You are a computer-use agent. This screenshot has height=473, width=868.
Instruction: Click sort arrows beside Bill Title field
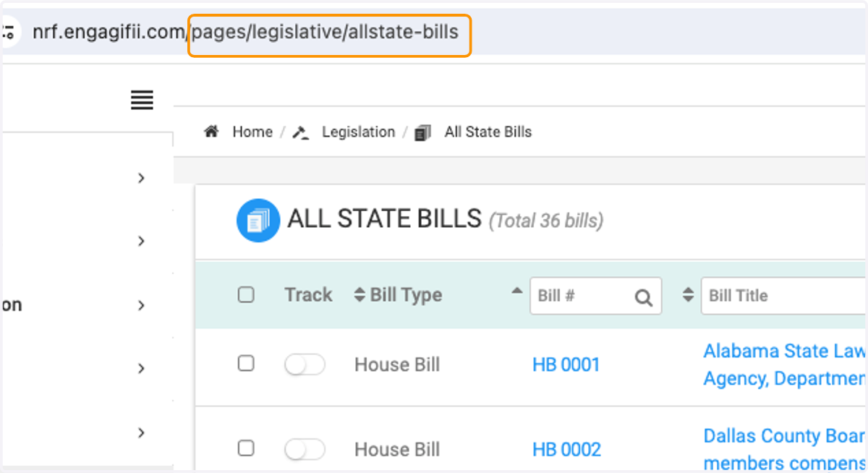[689, 295]
